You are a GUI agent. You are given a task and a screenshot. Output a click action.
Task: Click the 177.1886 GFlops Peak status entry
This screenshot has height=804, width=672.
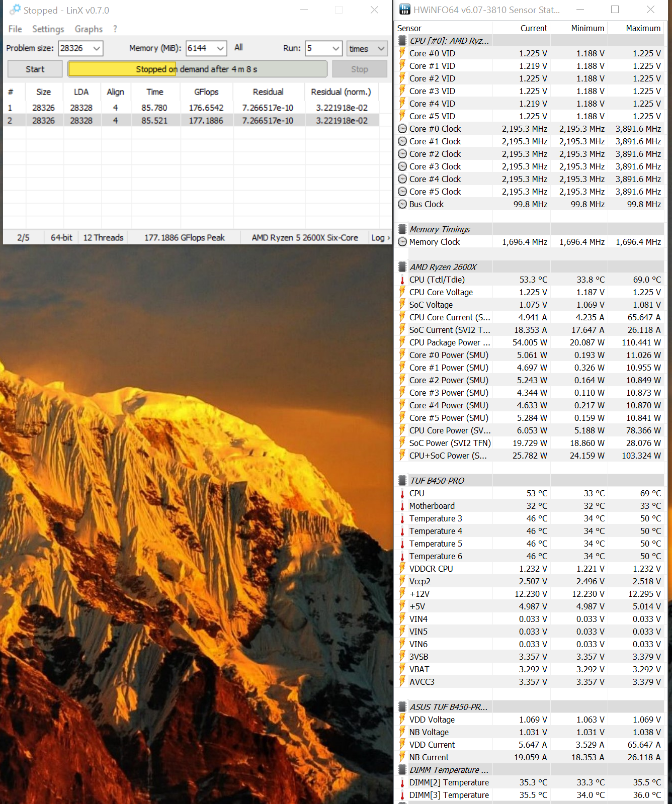click(x=185, y=237)
